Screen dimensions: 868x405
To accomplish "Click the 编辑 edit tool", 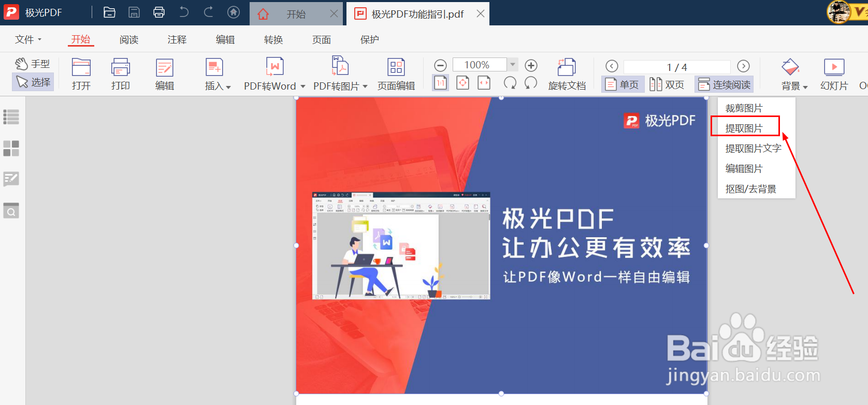I will click(x=165, y=75).
